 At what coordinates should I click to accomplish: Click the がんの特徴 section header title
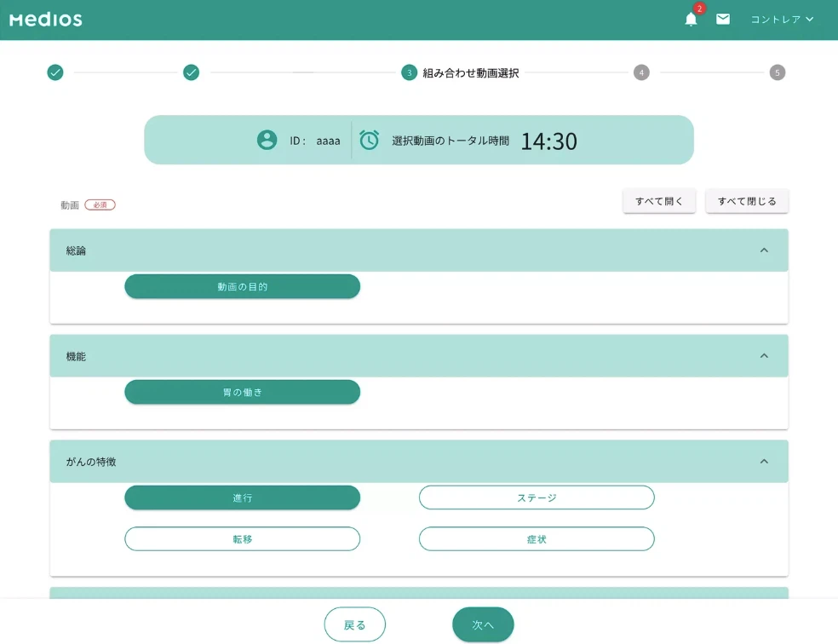tap(91, 462)
